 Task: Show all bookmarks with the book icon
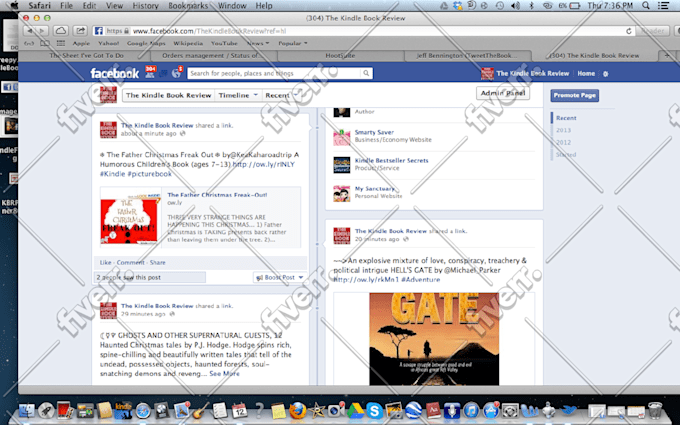tap(45, 43)
